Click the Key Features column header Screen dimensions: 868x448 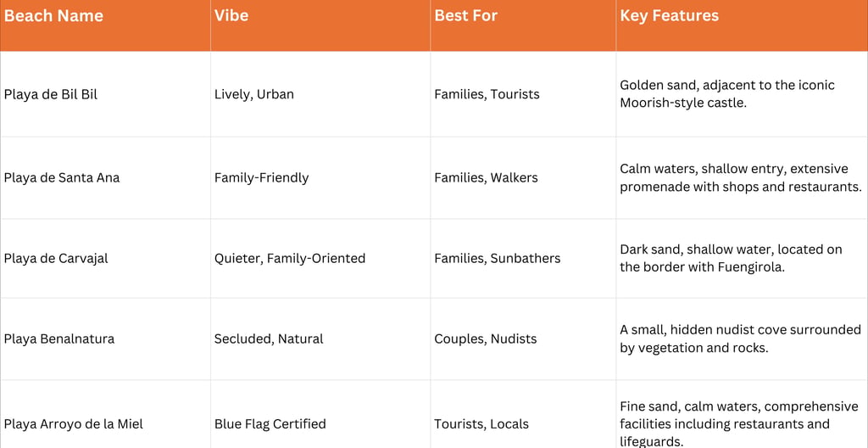[742, 25]
